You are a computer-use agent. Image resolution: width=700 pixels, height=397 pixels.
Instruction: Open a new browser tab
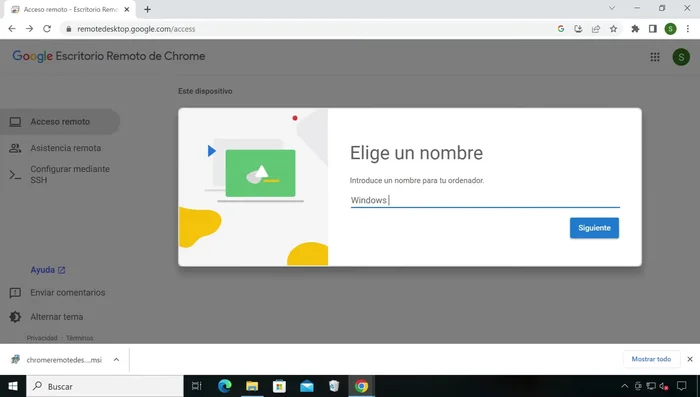(x=147, y=9)
